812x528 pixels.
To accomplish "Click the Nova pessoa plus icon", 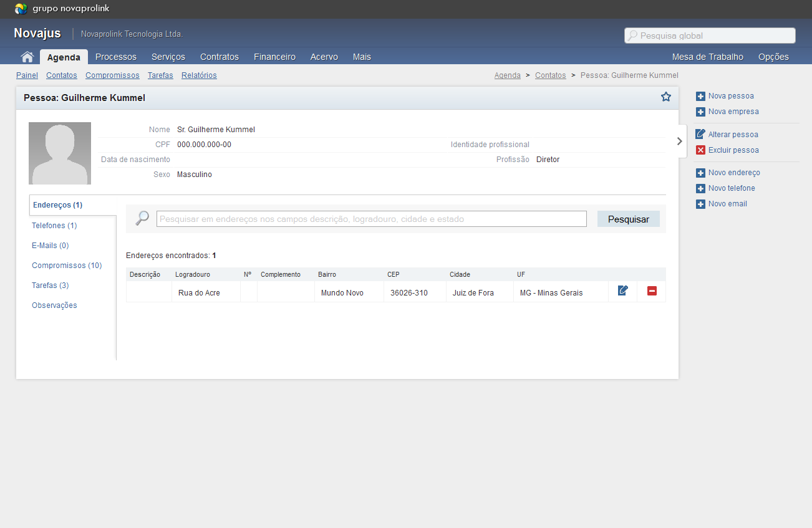I will pos(700,96).
